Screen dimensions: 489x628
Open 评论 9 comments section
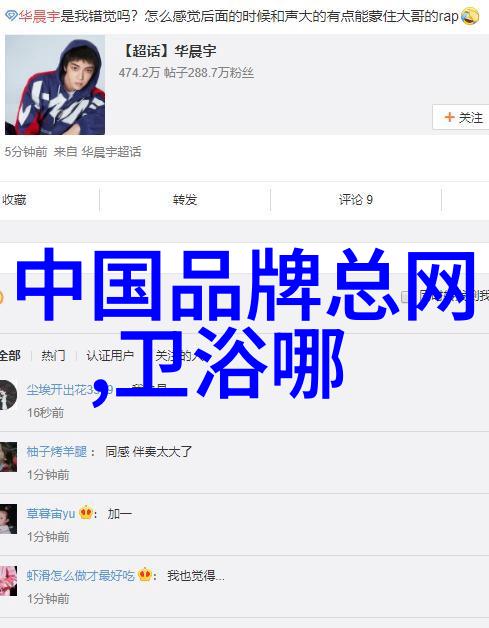[356, 199]
